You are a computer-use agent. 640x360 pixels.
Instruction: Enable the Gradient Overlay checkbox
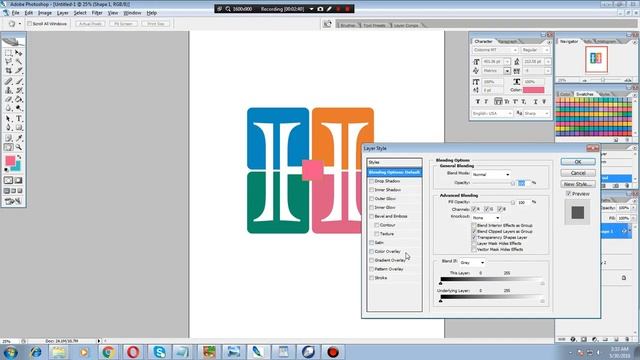[371, 260]
